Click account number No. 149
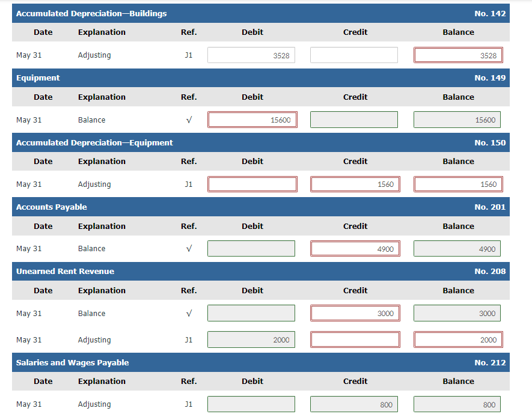The height and width of the screenshot is (417, 532). 490,78
